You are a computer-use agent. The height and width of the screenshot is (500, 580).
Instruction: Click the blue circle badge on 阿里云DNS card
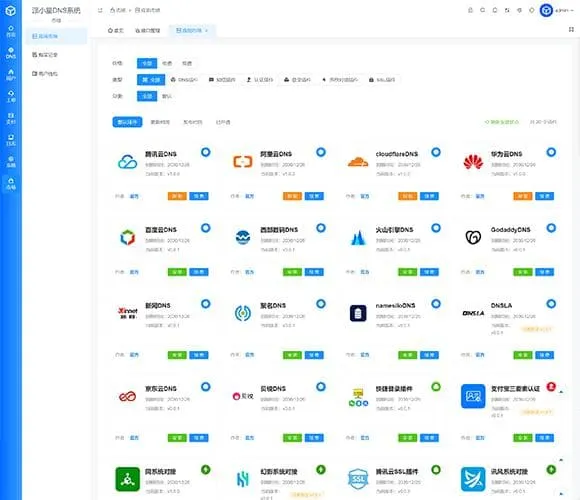321,152
